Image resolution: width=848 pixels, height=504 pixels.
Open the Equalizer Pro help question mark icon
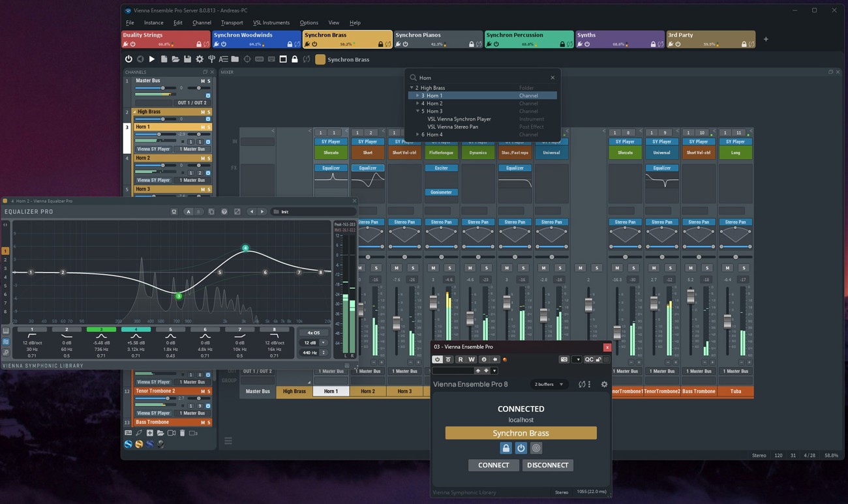pyautogui.click(x=224, y=212)
